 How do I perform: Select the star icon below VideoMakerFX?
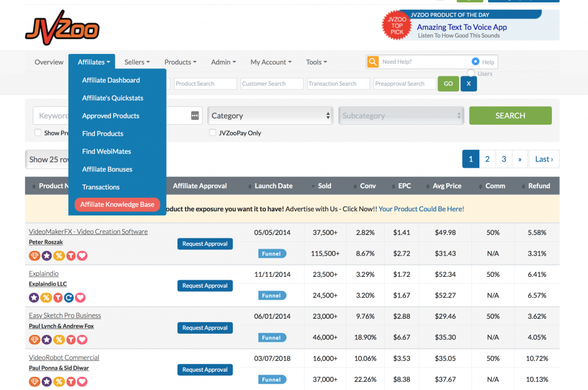(46, 256)
